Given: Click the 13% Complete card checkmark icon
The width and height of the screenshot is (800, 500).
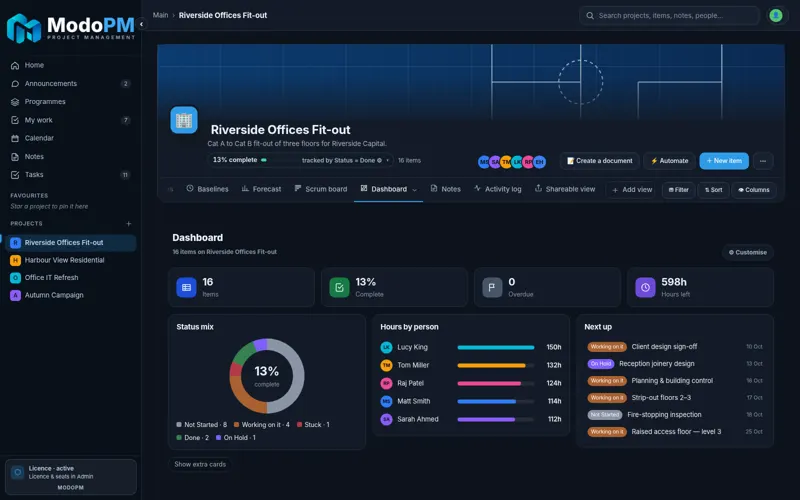Looking at the screenshot, I should [x=339, y=288].
